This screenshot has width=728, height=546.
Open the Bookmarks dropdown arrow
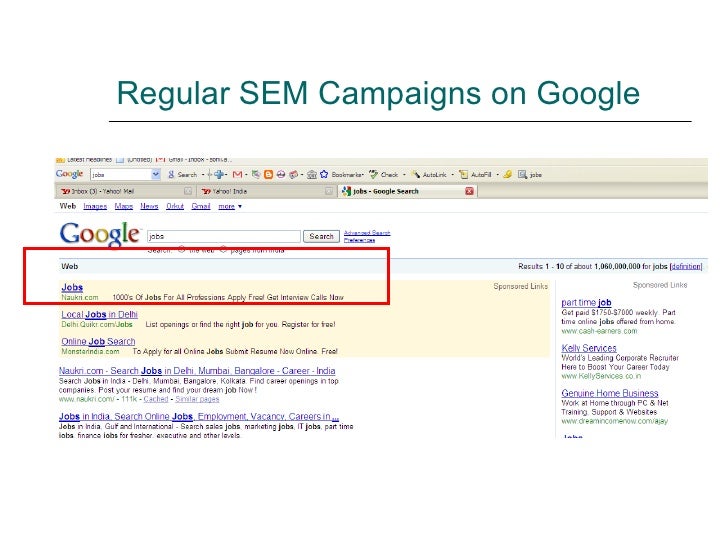point(363,175)
